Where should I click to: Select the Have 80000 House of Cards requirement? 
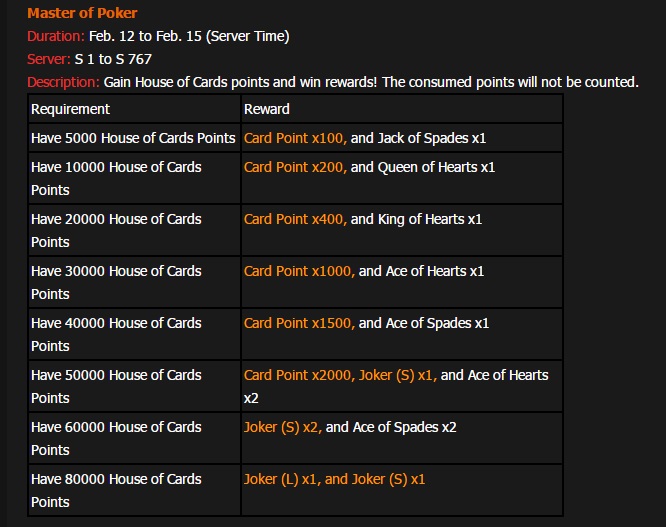tap(116, 490)
